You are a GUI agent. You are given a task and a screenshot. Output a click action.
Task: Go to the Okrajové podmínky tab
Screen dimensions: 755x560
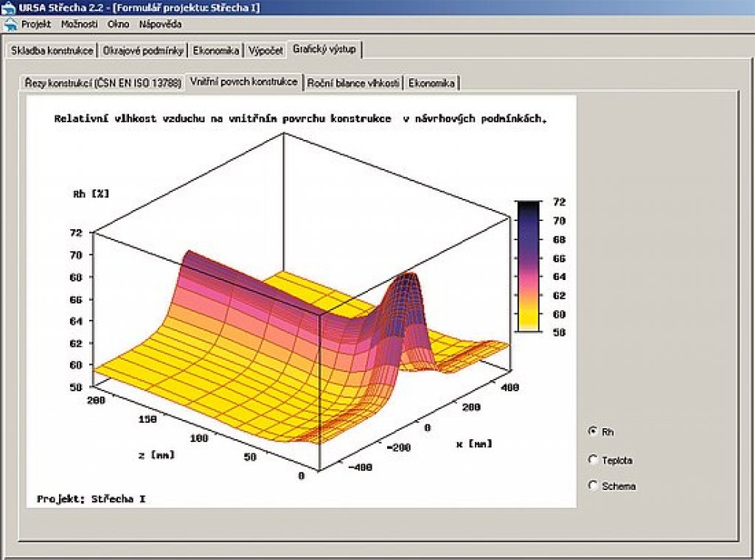click(143, 51)
